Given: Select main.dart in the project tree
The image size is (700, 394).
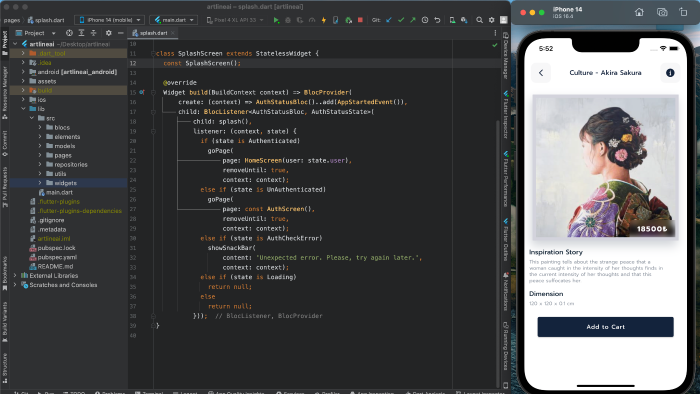Looking at the screenshot, I should pos(59,192).
